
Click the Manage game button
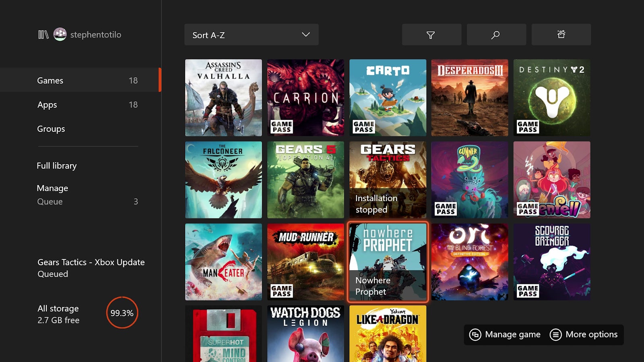pyautogui.click(x=505, y=334)
